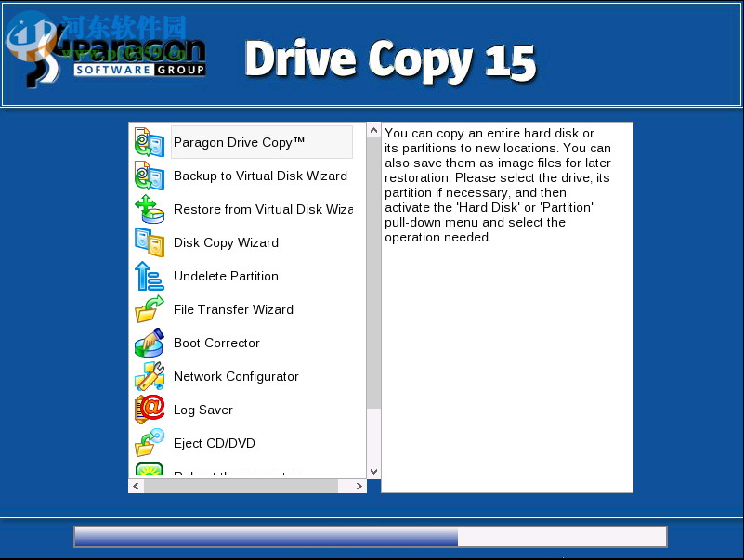
Task: Open Backup to Virtual Disk Wizard
Action: [260, 176]
